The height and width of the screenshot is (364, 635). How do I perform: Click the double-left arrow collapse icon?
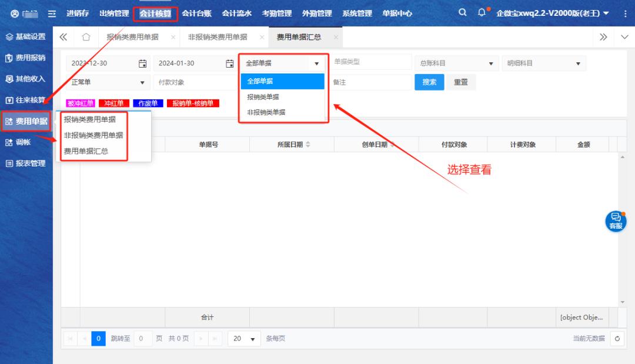coord(63,37)
